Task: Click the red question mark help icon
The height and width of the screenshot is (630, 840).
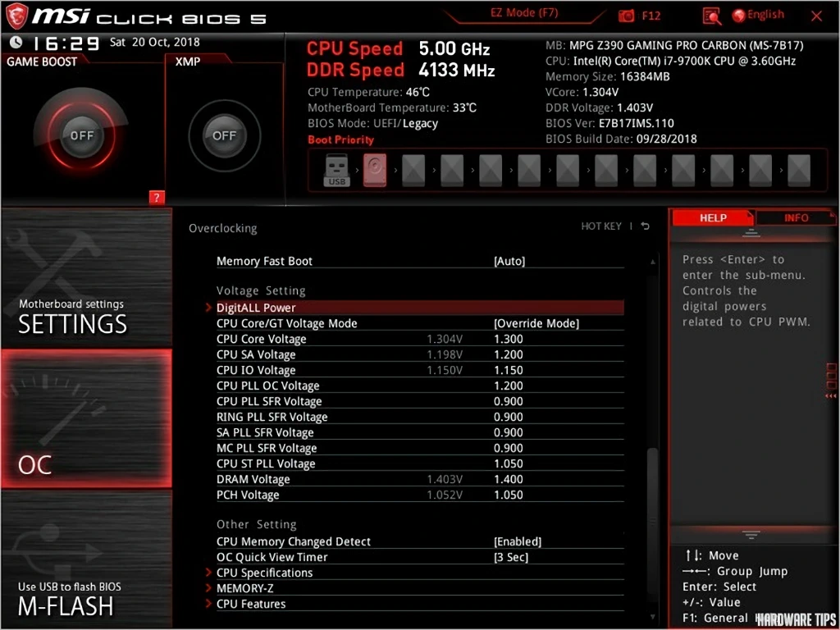Action: [157, 198]
